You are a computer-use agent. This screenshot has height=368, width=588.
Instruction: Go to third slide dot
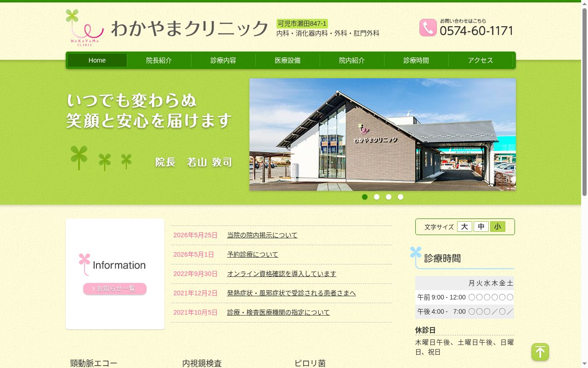pyautogui.click(x=389, y=197)
